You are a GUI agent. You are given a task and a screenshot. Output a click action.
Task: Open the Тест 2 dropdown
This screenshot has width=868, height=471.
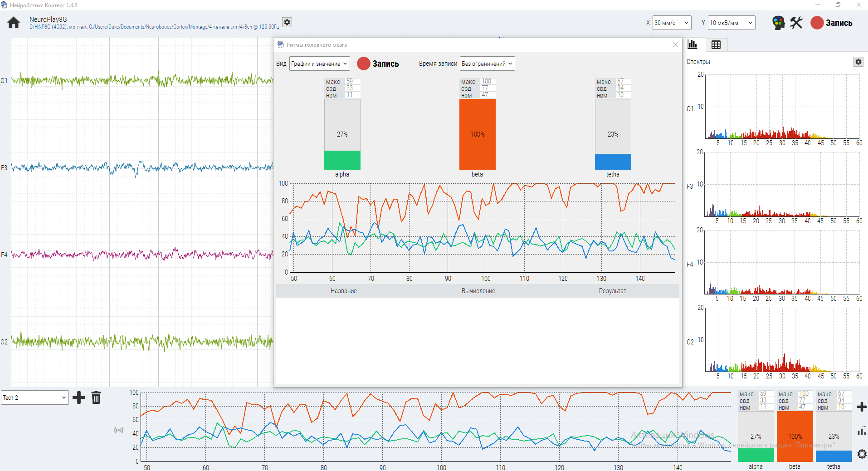point(34,397)
